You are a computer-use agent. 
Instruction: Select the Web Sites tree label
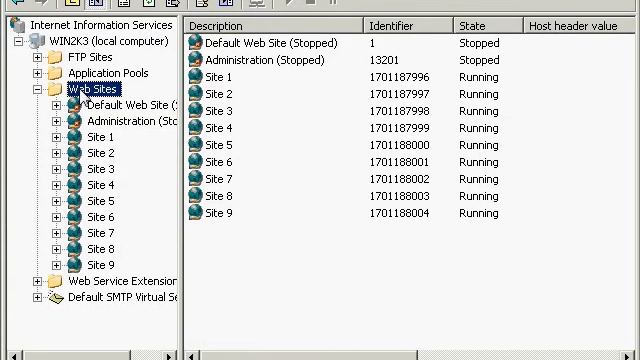(x=94, y=89)
